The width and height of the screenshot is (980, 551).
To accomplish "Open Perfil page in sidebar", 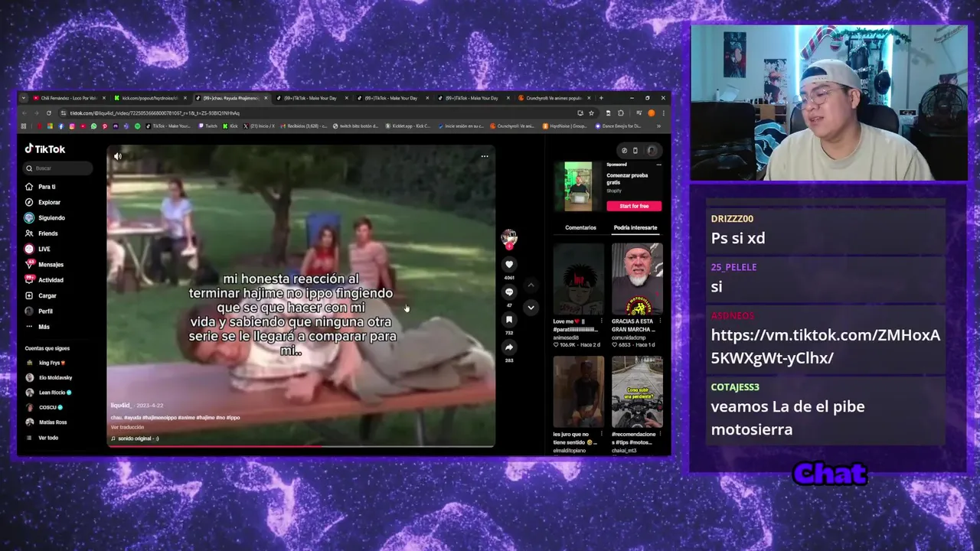I will point(39,311).
